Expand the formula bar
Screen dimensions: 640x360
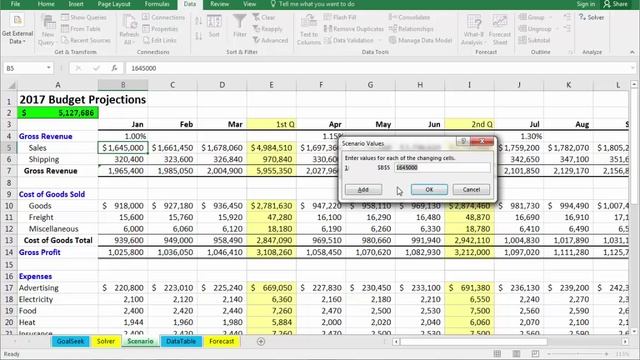633,68
